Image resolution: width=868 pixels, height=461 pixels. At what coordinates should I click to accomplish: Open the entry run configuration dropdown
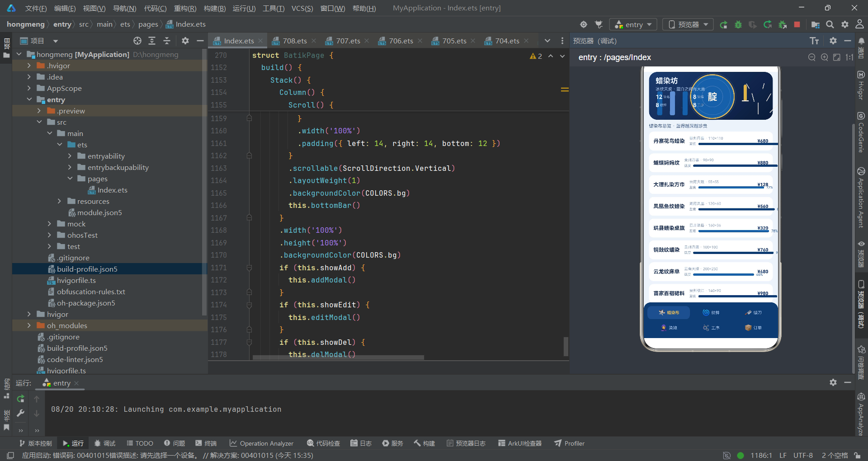point(633,24)
